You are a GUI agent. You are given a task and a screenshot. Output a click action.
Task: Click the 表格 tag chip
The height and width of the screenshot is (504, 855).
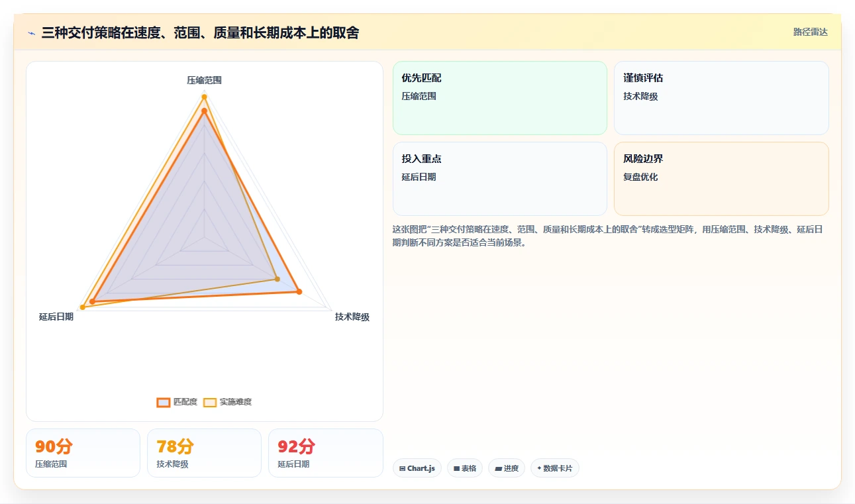pyautogui.click(x=465, y=468)
